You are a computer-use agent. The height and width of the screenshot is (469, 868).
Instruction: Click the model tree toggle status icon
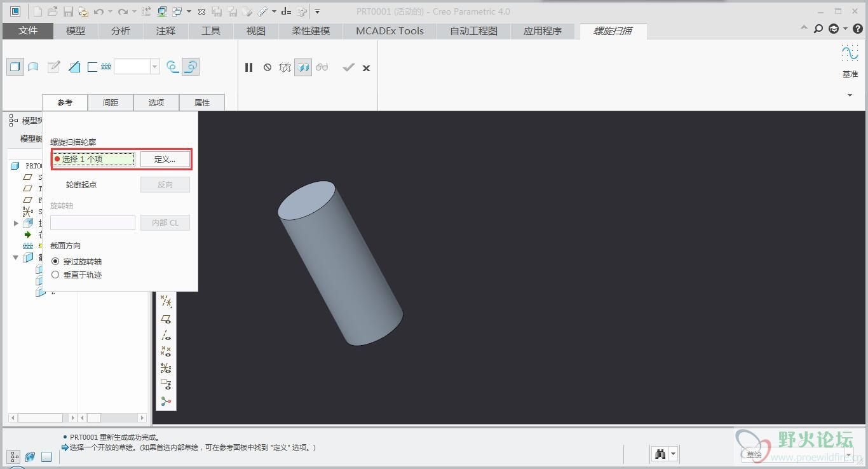[x=14, y=456]
